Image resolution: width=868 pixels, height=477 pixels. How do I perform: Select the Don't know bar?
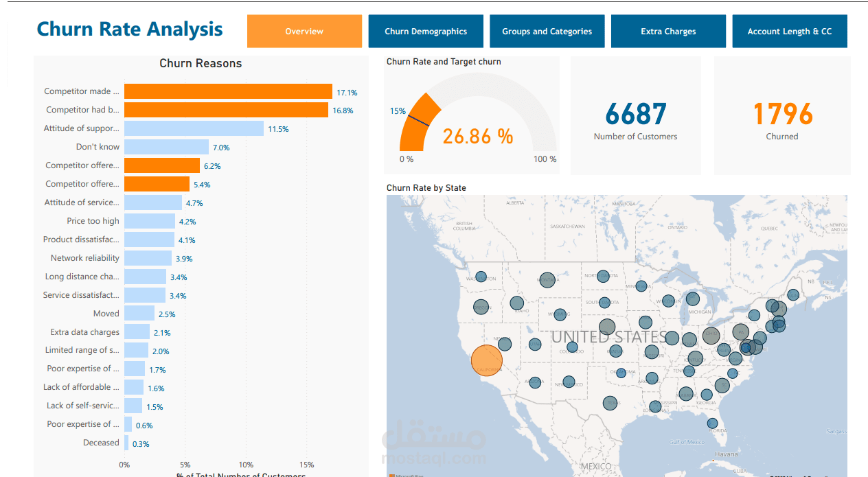[166, 147]
